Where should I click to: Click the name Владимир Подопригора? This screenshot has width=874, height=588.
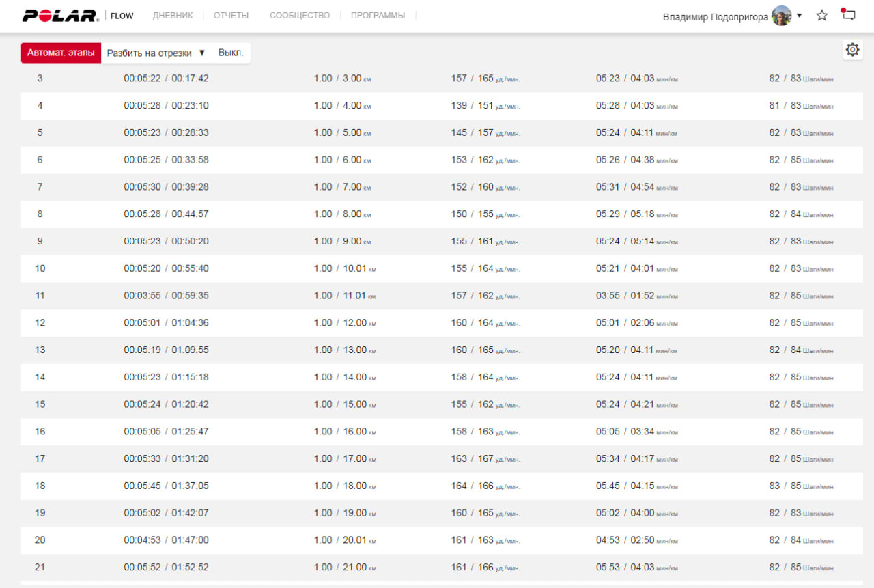(x=716, y=17)
